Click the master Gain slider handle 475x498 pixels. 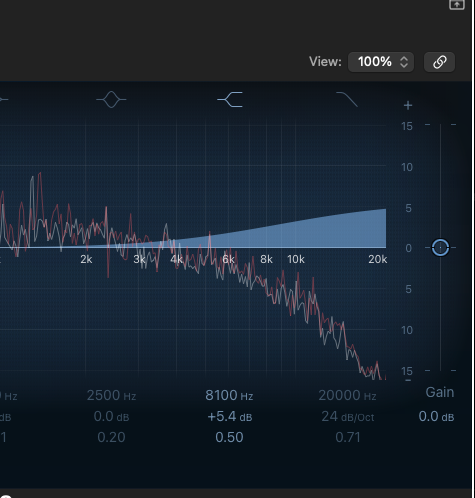(440, 247)
